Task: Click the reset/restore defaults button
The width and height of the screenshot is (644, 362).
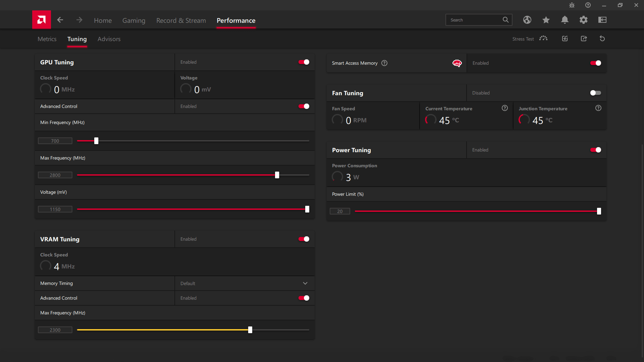Action: (602, 39)
